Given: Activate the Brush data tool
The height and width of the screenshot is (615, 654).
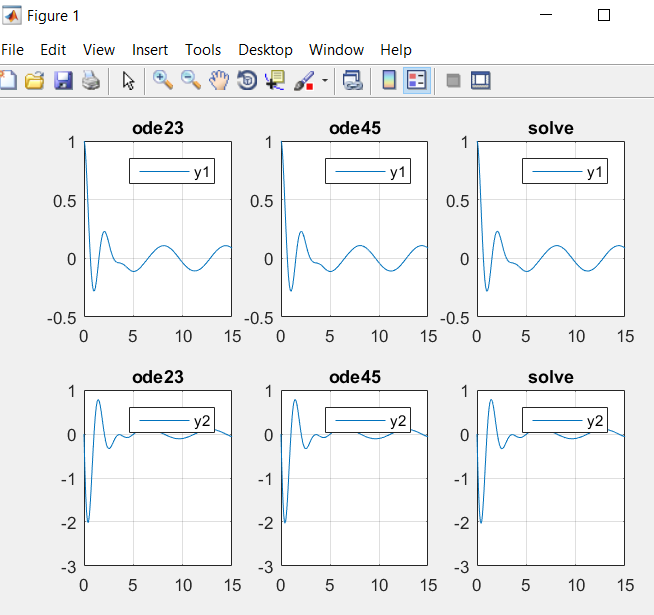Looking at the screenshot, I should (x=304, y=80).
